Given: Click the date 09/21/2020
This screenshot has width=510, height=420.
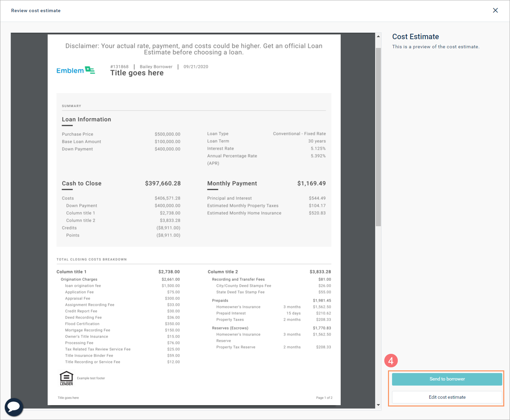Looking at the screenshot, I should (196, 67).
